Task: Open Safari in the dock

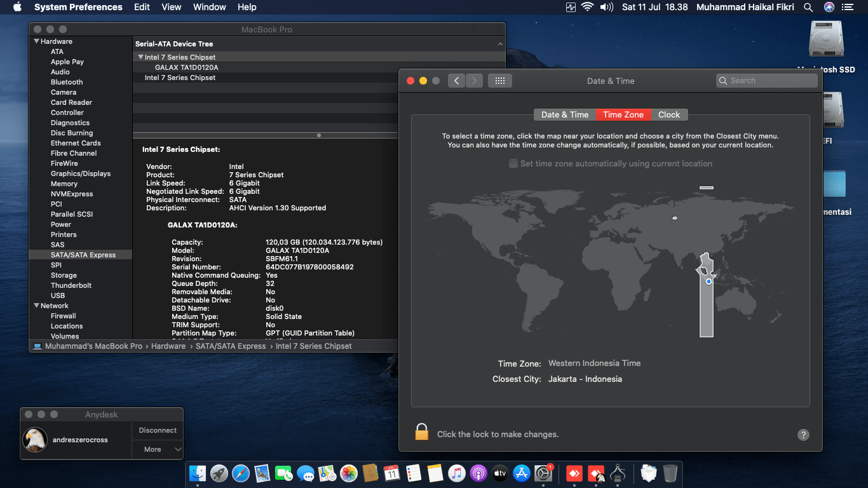Action: pos(241,473)
